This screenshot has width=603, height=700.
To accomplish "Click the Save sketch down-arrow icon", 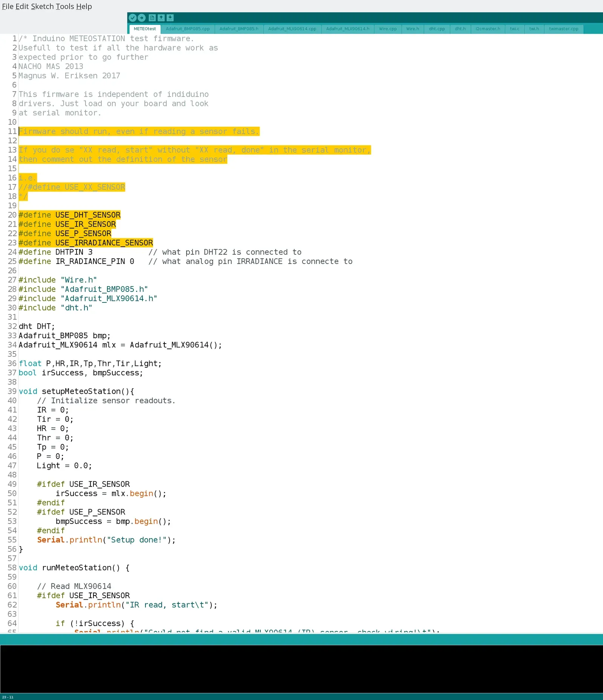I will 170,18.
